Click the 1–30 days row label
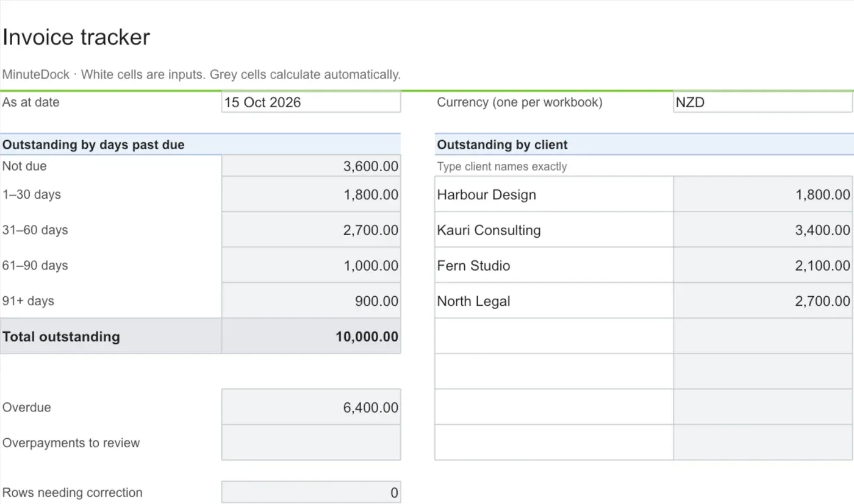The image size is (854, 504). pyautogui.click(x=32, y=194)
